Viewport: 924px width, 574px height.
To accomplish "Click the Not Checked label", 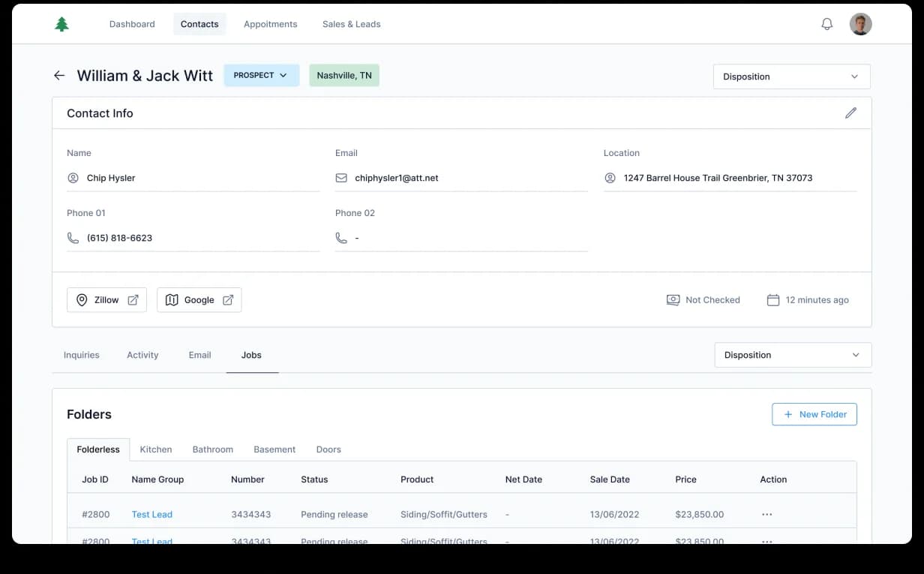I will (x=712, y=300).
